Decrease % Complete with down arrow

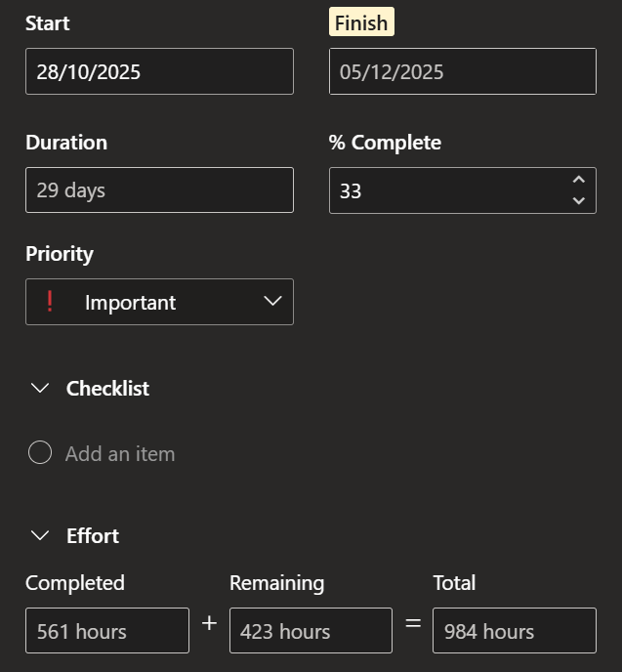(579, 200)
